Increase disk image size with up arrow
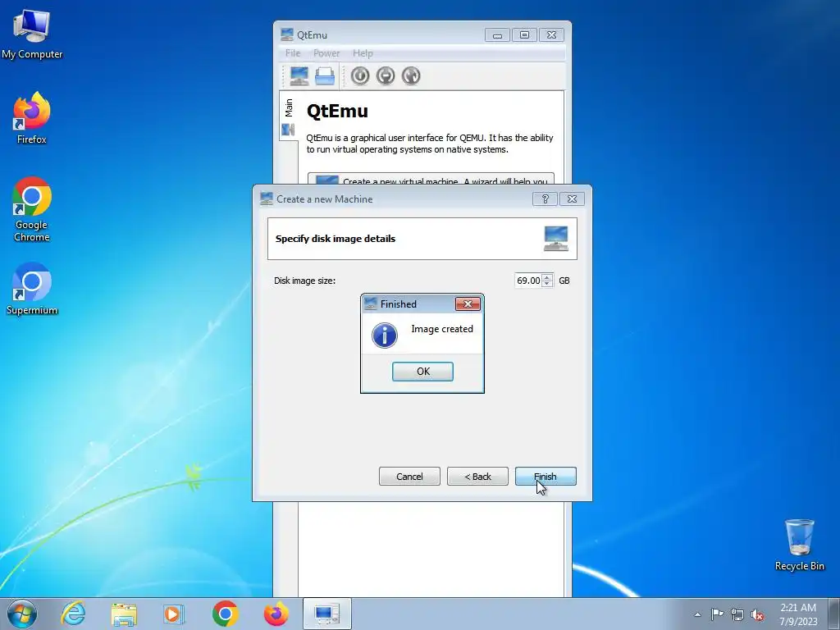The width and height of the screenshot is (840, 630). point(547,277)
